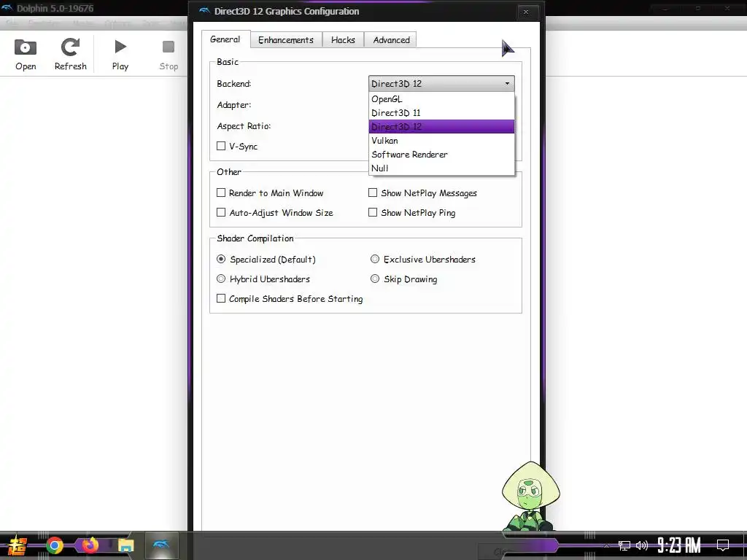Open the notification center icon

point(723,545)
